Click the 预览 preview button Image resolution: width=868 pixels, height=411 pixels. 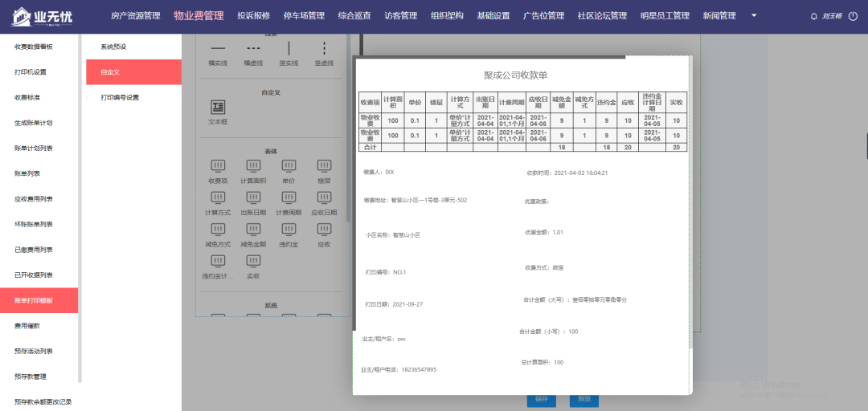[584, 399]
